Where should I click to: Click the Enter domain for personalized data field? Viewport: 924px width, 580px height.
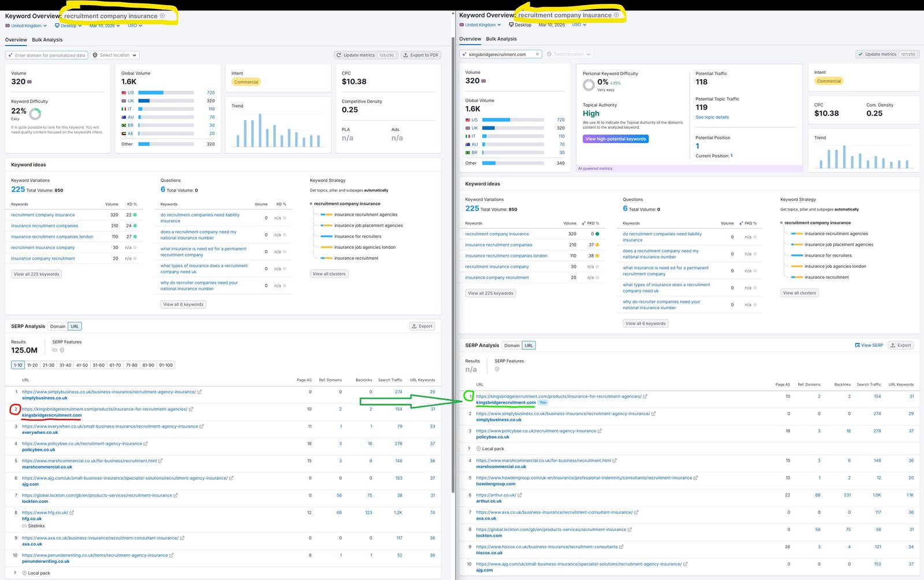pos(47,55)
